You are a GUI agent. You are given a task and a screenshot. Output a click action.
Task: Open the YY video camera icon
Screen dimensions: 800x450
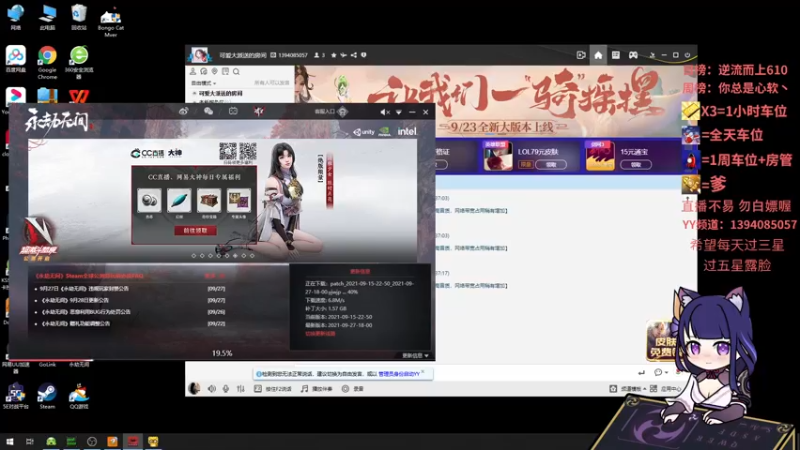(581, 55)
